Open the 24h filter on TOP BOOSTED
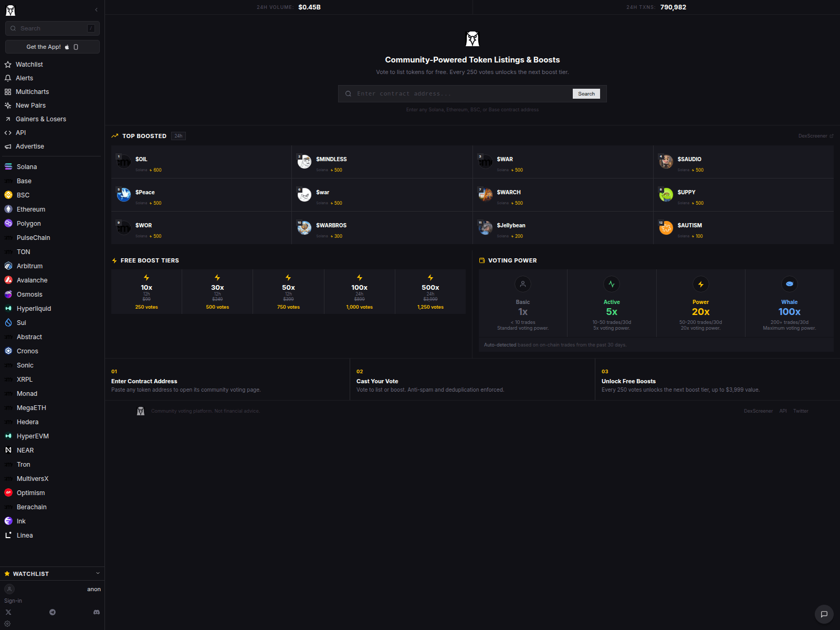The image size is (840, 630). pyautogui.click(x=178, y=135)
